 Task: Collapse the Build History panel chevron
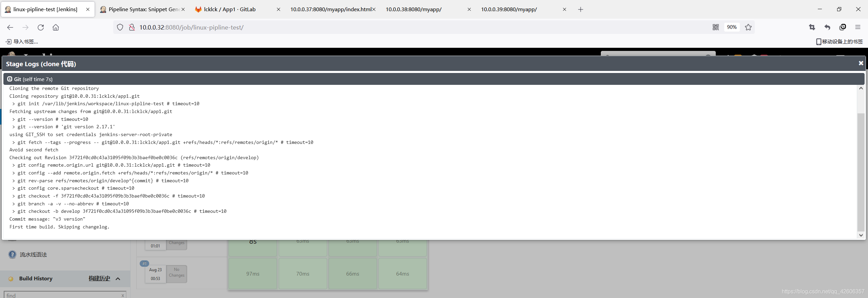118,279
